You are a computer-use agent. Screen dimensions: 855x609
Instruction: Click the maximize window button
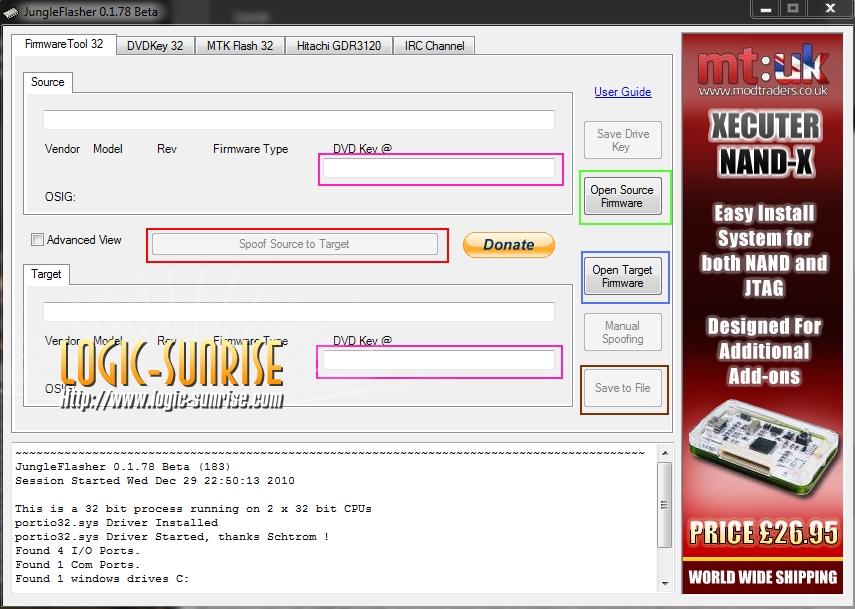pos(793,9)
